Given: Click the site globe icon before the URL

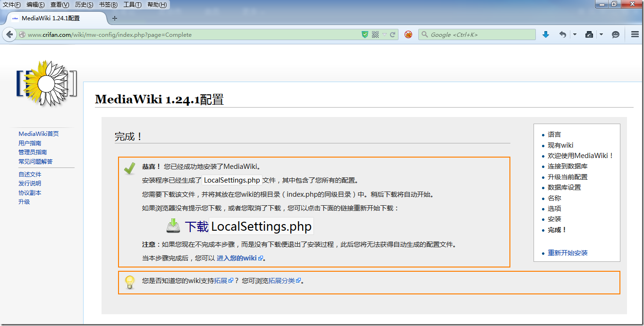Looking at the screenshot, I should 22,34.
